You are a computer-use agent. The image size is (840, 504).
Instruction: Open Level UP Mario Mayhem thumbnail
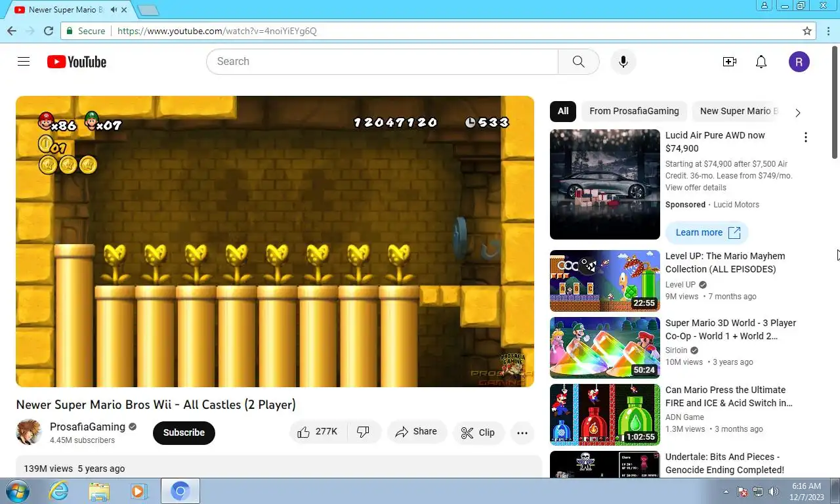click(x=605, y=281)
